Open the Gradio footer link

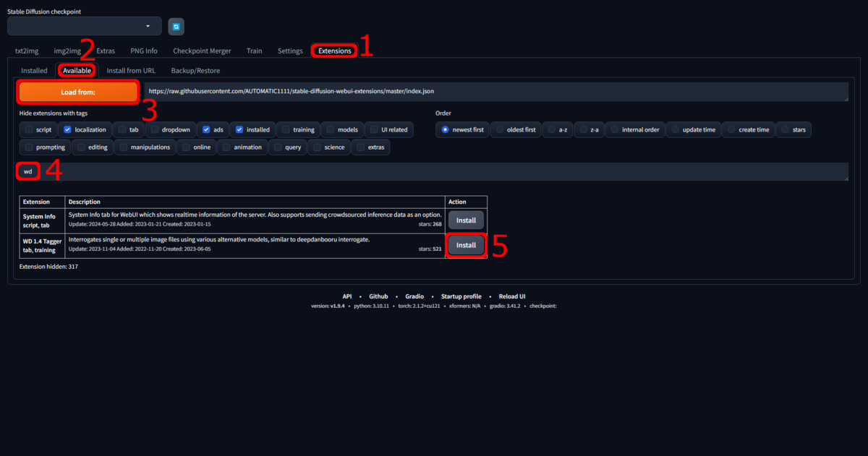pyautogui.click(x=414, y=297)
